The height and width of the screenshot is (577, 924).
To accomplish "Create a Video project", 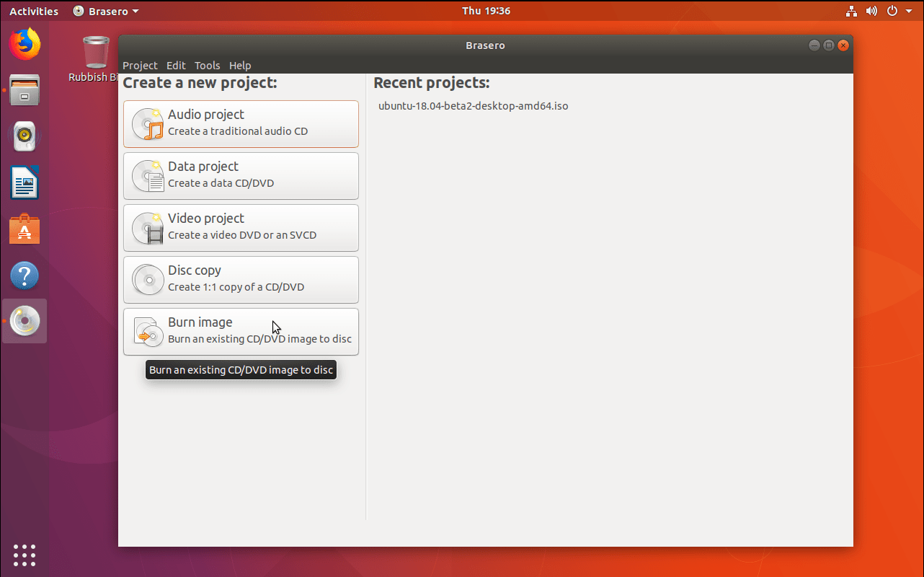I will click(x=241, y=228).
